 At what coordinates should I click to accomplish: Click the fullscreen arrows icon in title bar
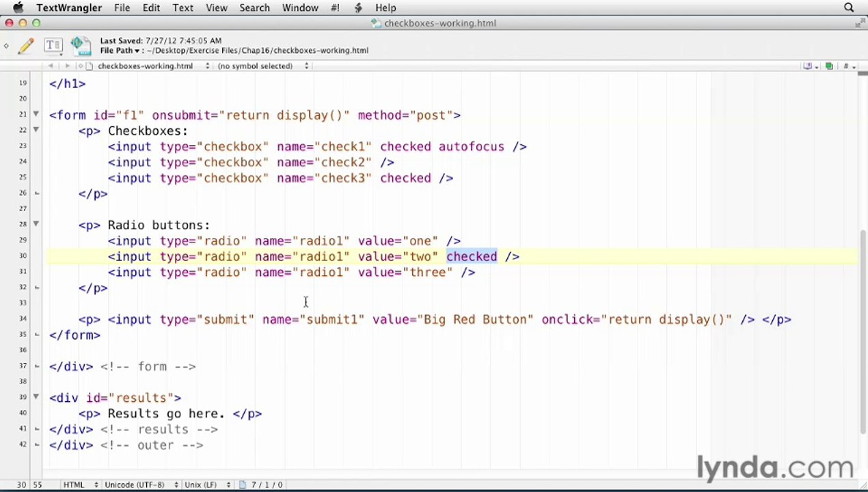click(x=860, y=23)
